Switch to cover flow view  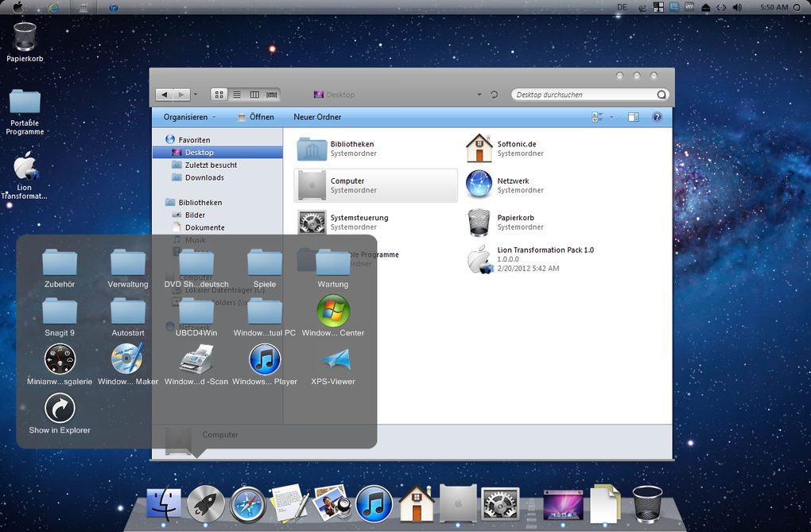(272, 95)
